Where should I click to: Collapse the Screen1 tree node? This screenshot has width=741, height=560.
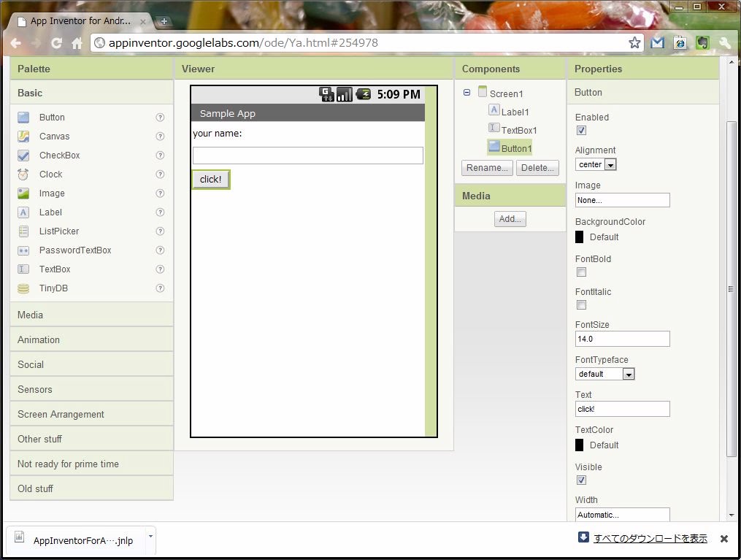click(467, 93)
